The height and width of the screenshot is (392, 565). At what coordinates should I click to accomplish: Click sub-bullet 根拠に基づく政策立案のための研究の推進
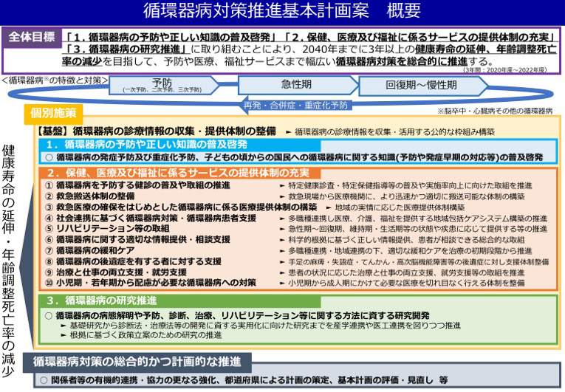(145, 335)
